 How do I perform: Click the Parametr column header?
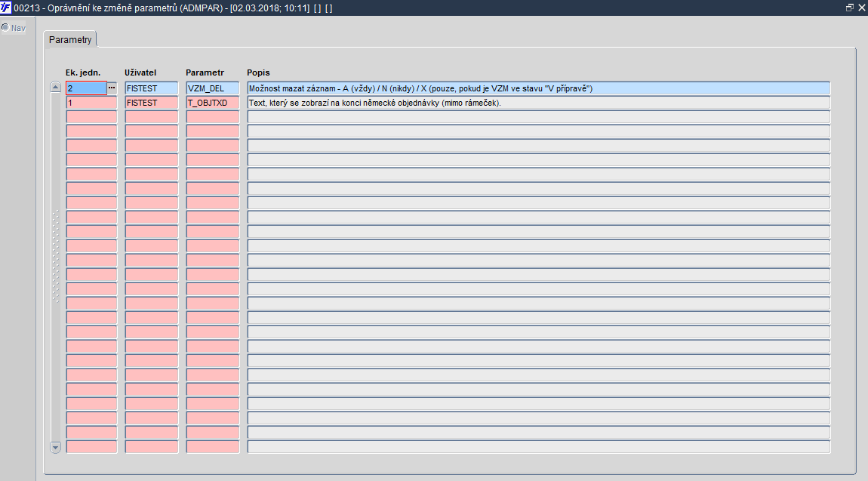pyautogui.click(x=205, y=72)
